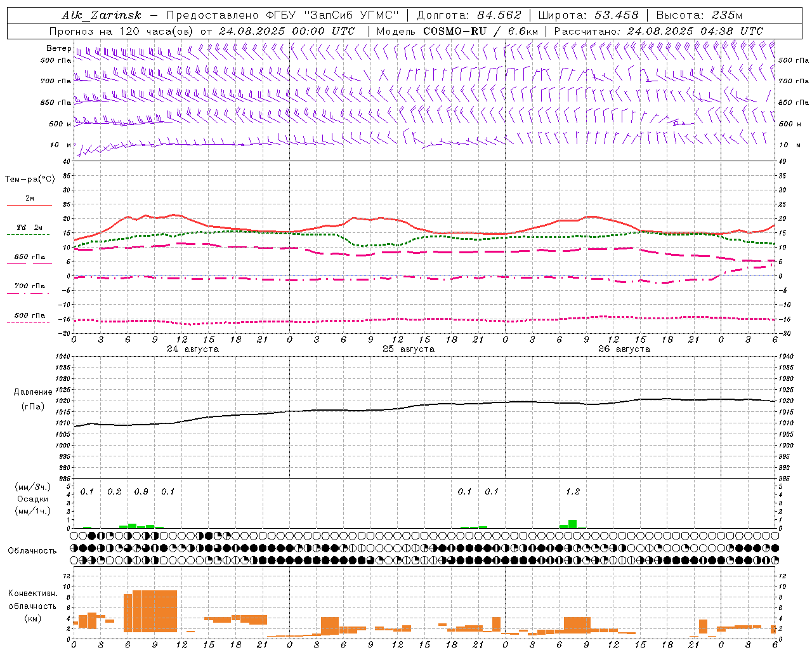
Task: Select the date label 24 августа
Action: (193, 349)
